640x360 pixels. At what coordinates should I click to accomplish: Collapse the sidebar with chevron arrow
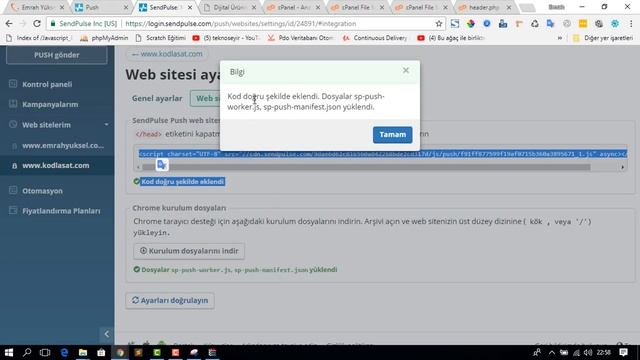pyautogui.click(x=107, y=334)
